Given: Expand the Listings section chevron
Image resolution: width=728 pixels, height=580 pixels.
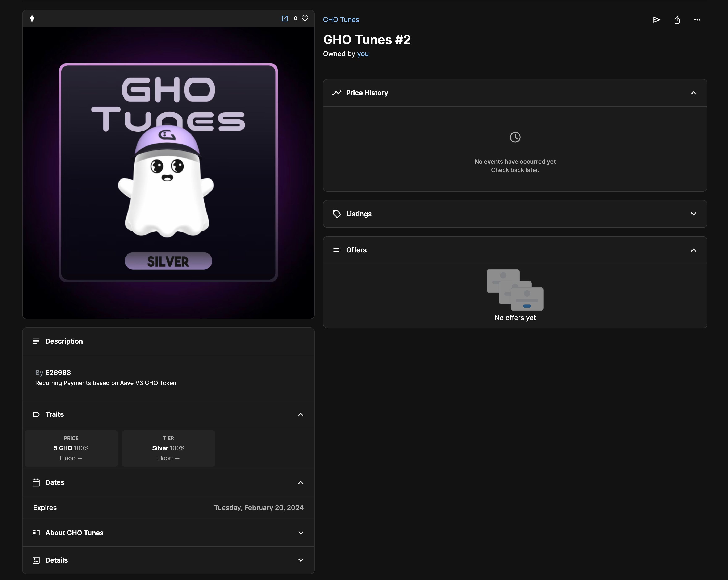Looking at the screenshot, I should coord(694,214).
